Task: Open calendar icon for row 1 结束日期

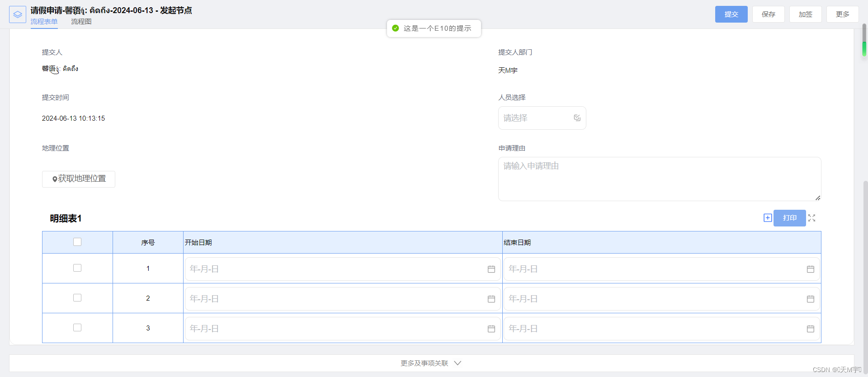Action: click(811, 269)
